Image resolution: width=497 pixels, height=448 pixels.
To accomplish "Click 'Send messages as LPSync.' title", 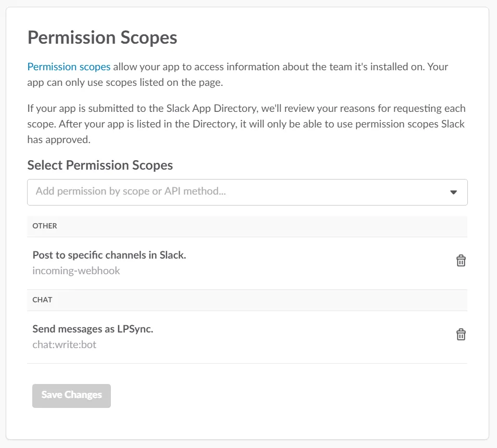I will [x=93, y=329].
